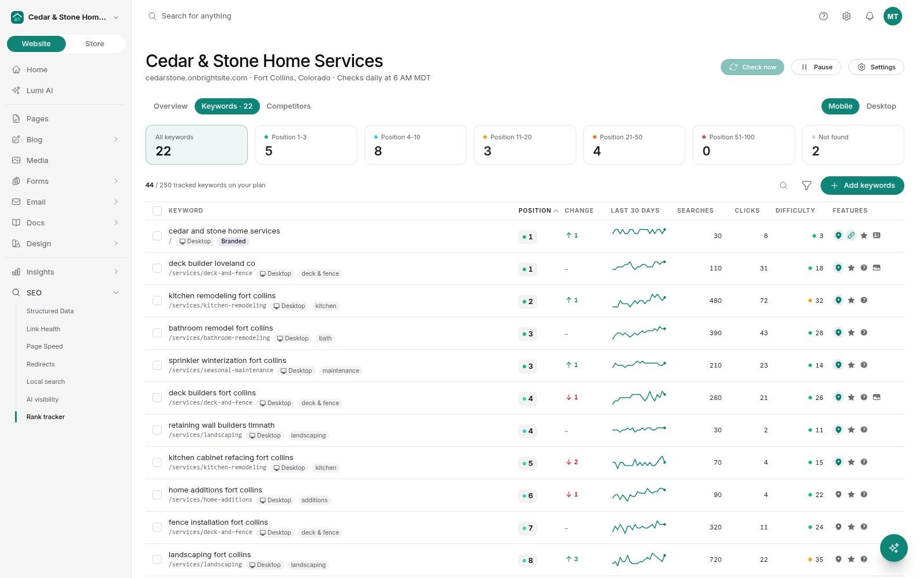This screenshot has height=578, width=924.
Task: Click the image pack icon for deck builder loveland co
Action: click(877, 268)
